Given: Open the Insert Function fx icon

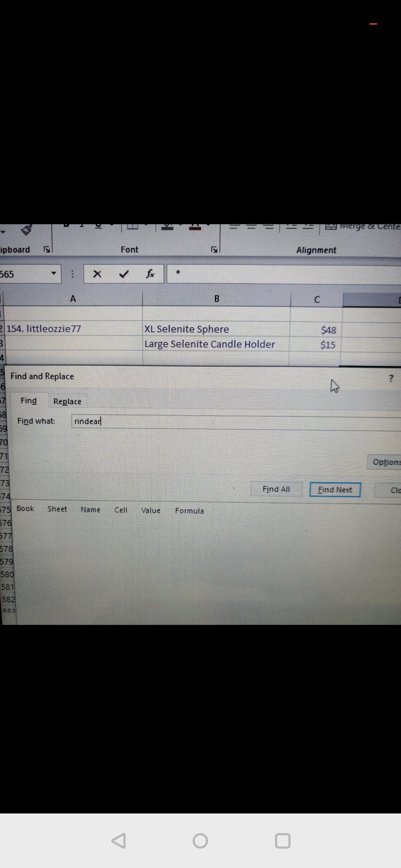Looking at the screenshot, I should click(150, 274).
